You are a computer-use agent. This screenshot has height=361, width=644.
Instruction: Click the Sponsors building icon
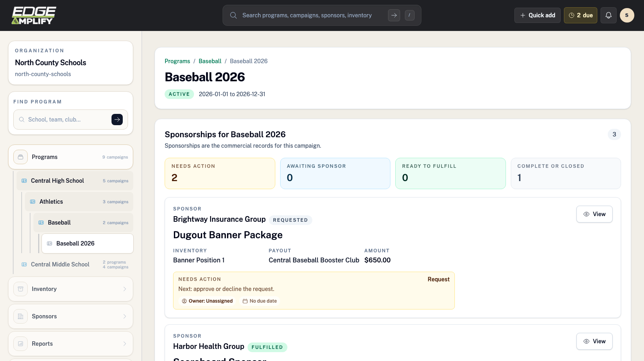click(x=21, y=316)
